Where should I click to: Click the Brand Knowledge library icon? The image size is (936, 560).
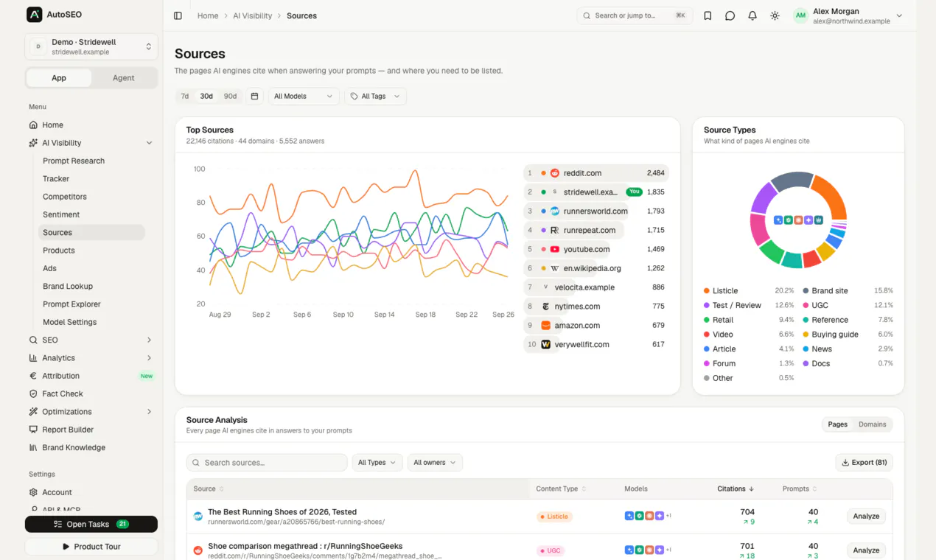coord(33,448)
